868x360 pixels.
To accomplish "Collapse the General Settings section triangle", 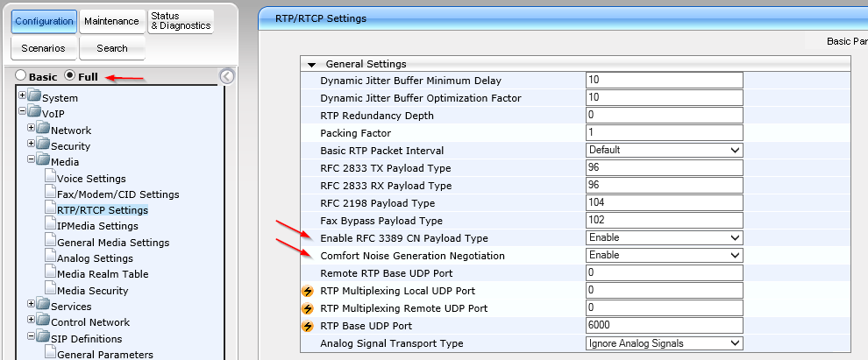I will click(311, 65).
